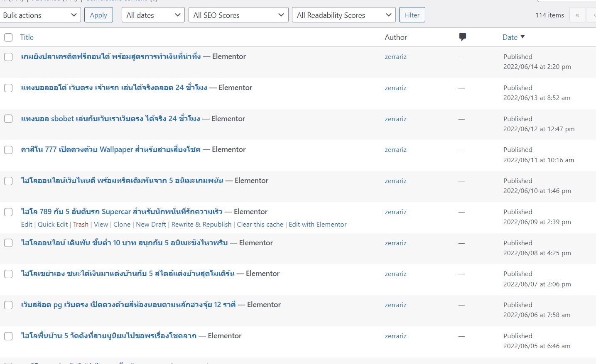Select checkbox for post published 2022/06/08

pos(8,243)
